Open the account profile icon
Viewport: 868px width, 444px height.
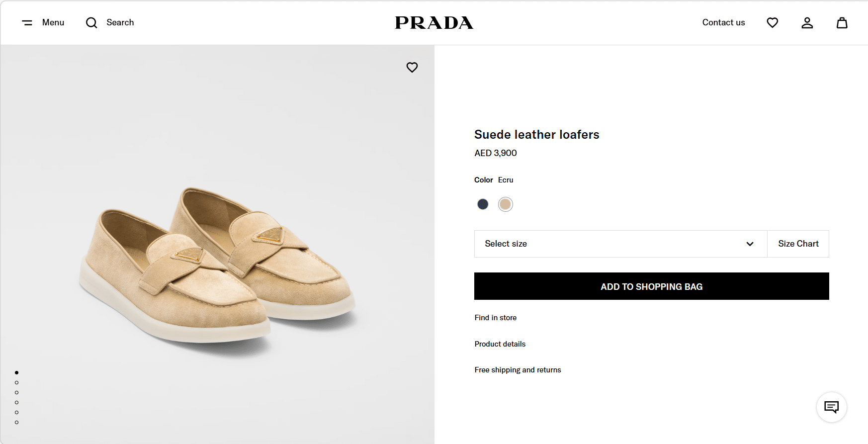click(807, 23)
